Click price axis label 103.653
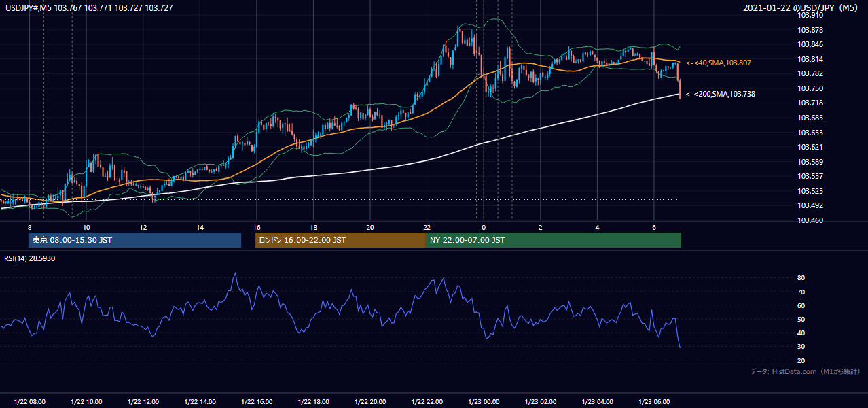Screen dimensions: 868x408 (810, 133)
